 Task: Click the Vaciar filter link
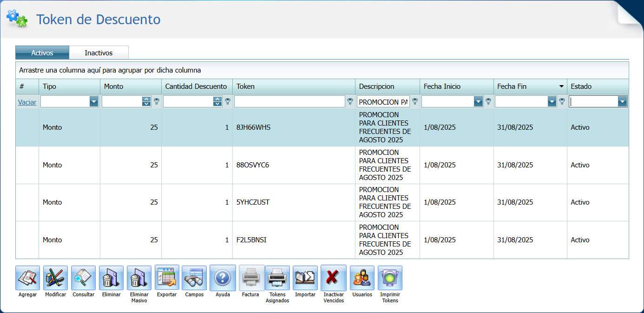coord(27,102)
